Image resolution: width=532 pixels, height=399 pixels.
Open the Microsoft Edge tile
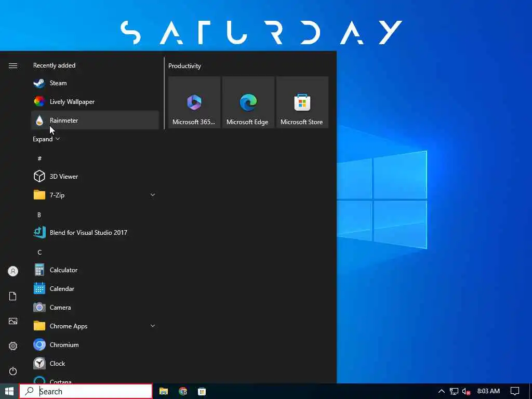248,102
